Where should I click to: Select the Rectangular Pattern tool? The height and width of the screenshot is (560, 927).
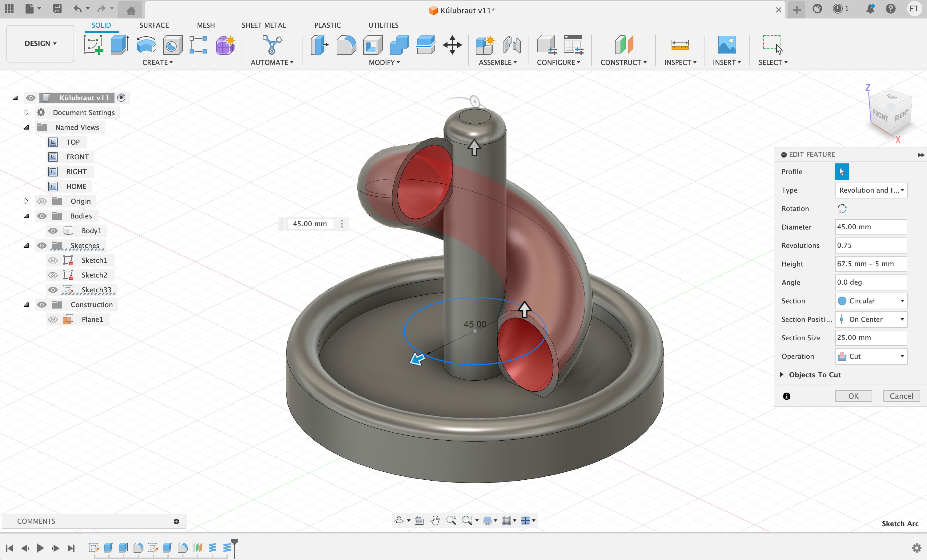point(198,45)
